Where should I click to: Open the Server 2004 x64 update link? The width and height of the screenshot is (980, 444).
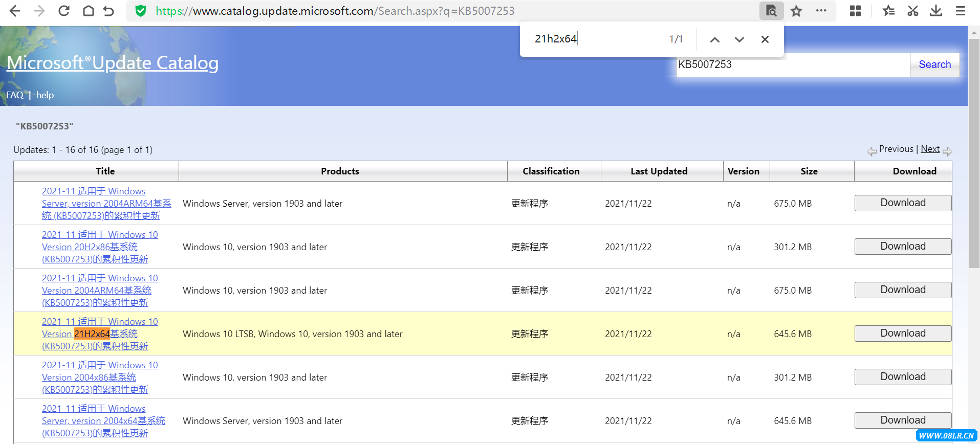[103, 421]
